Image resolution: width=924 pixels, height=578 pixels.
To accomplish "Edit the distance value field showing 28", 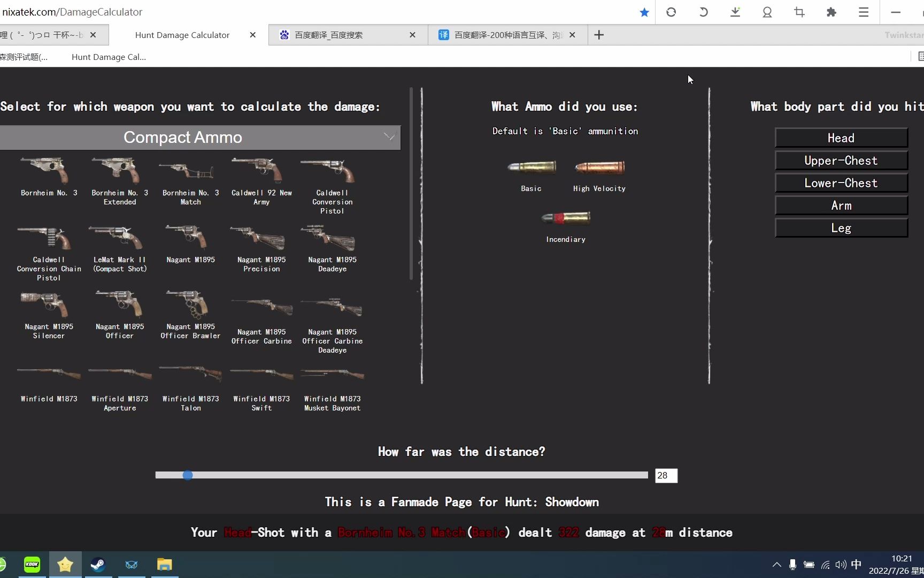I will (666, 475).
